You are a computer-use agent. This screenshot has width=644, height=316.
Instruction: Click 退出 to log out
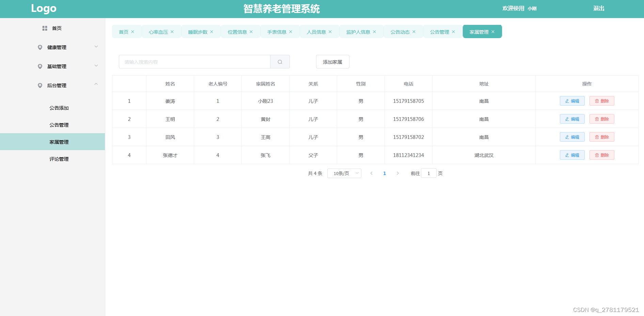pos(599,9)
